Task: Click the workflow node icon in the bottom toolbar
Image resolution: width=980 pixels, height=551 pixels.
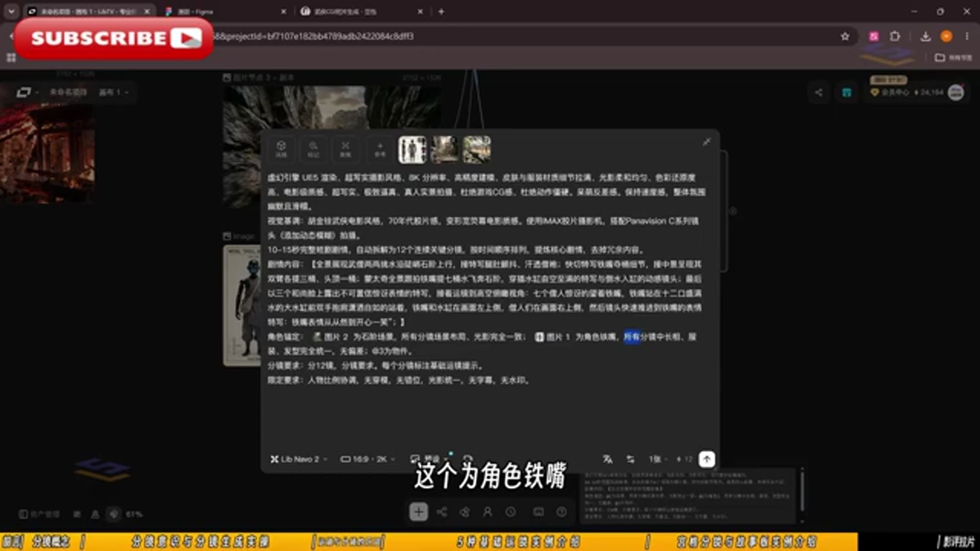Action: point(442,512)
